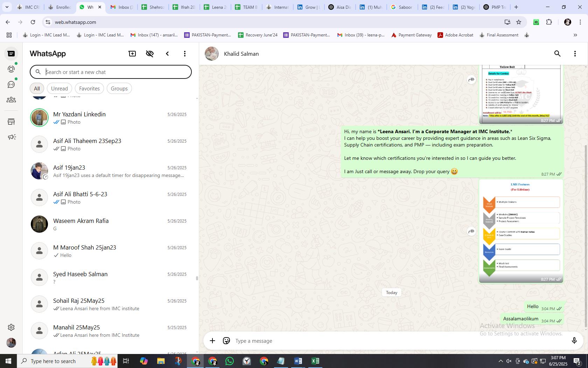
Task: Switch to the PMP Tra browser tab
Action: [494, 7]
